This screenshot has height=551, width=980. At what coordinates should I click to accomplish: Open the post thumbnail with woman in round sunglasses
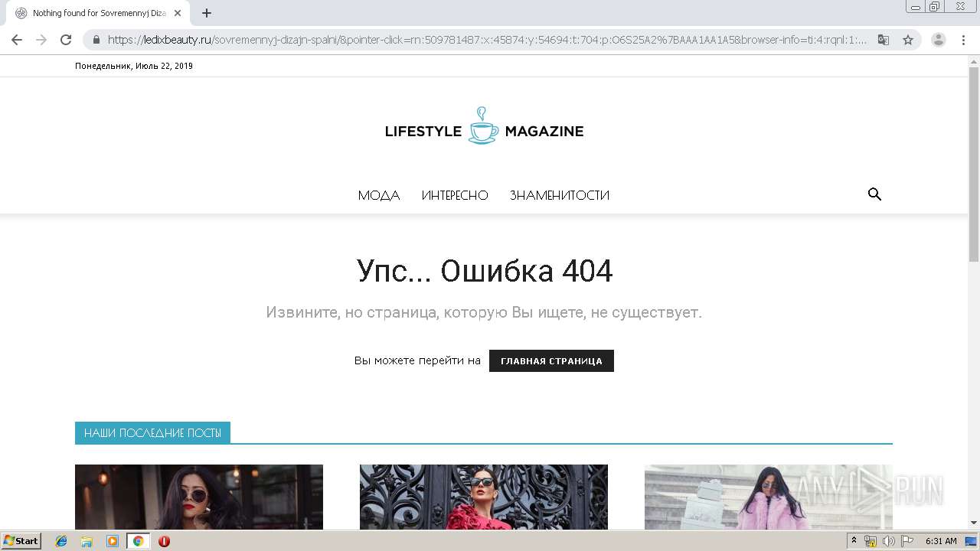point(199,497)
